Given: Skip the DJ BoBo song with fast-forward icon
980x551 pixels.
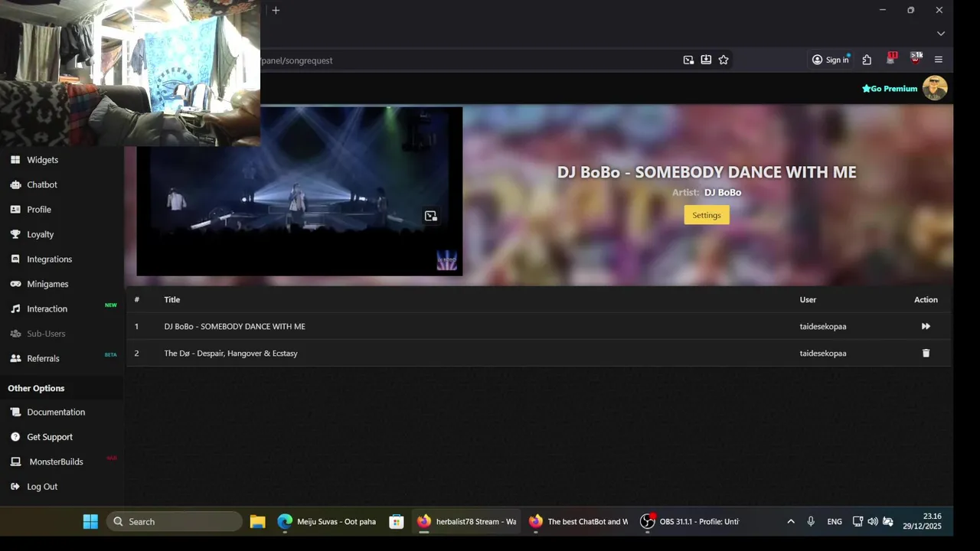Looking at the screenshot, I should 926,327.
